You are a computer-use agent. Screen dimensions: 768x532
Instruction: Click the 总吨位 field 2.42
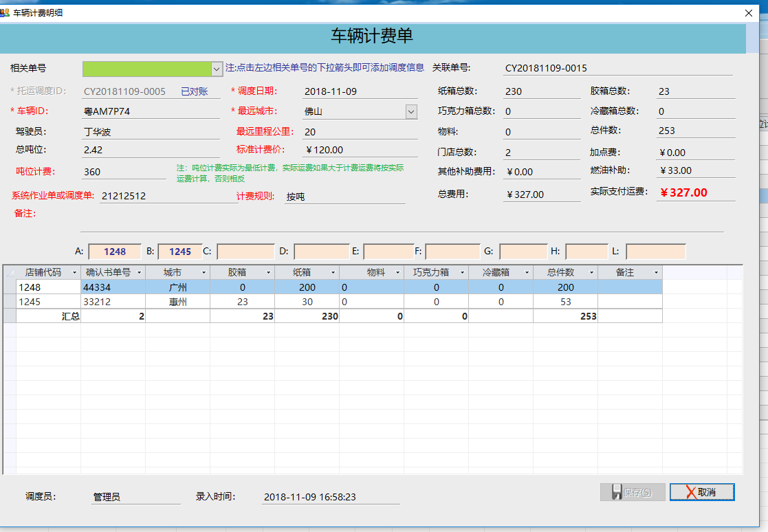click(x=151, y=151)
